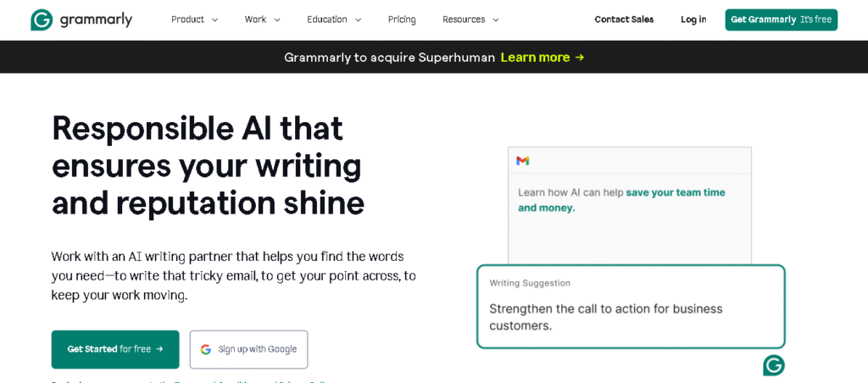Click the Grammarly logo icon
868x383 pixels.
tap(42, 19)
